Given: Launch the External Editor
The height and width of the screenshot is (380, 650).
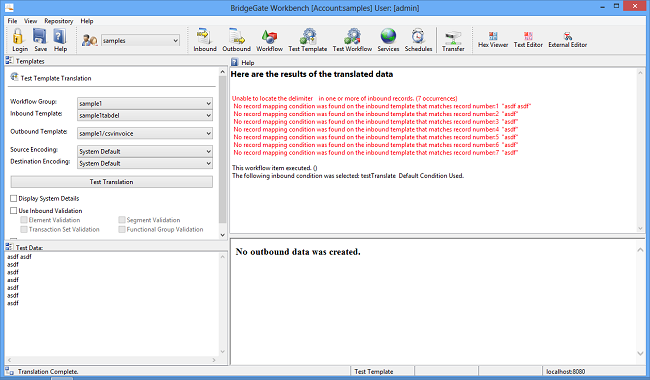Looking at the screenshot, I should [568, 36].
